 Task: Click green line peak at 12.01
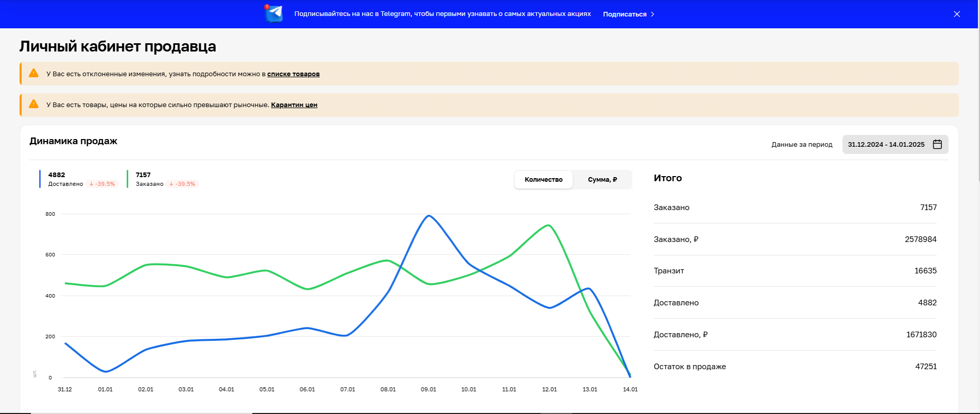tap(549, 225)
